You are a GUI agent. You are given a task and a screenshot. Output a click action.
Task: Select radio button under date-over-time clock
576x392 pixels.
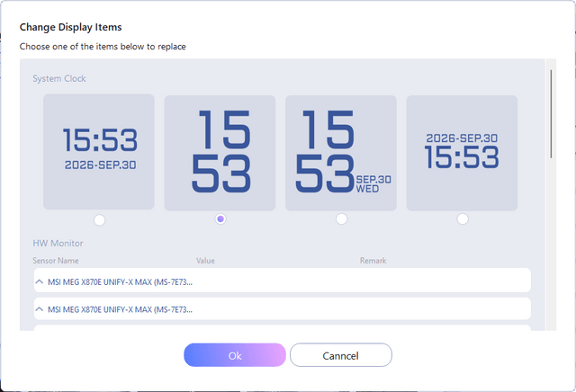(463, 218)
